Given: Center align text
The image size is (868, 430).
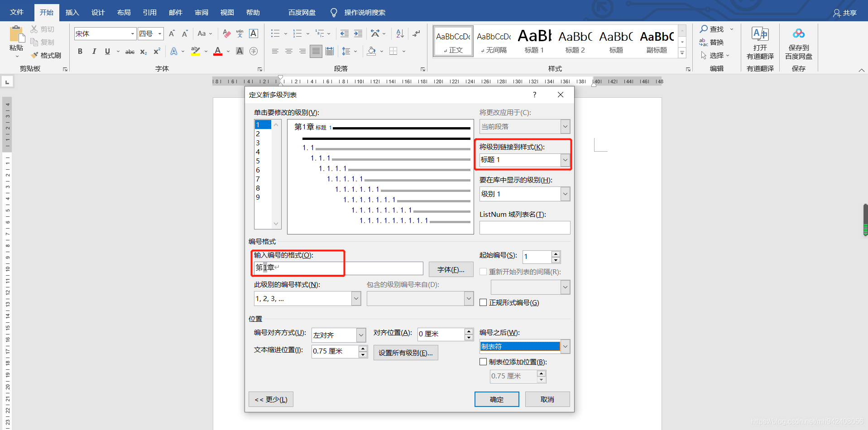Looking at the screenshot, I should tap(288, 51).
